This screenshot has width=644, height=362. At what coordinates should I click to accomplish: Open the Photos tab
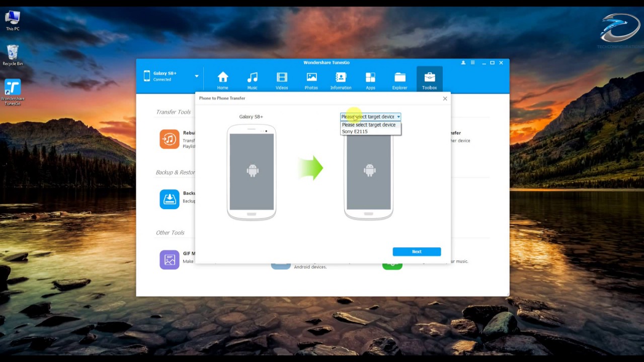[x=311, y=80]
